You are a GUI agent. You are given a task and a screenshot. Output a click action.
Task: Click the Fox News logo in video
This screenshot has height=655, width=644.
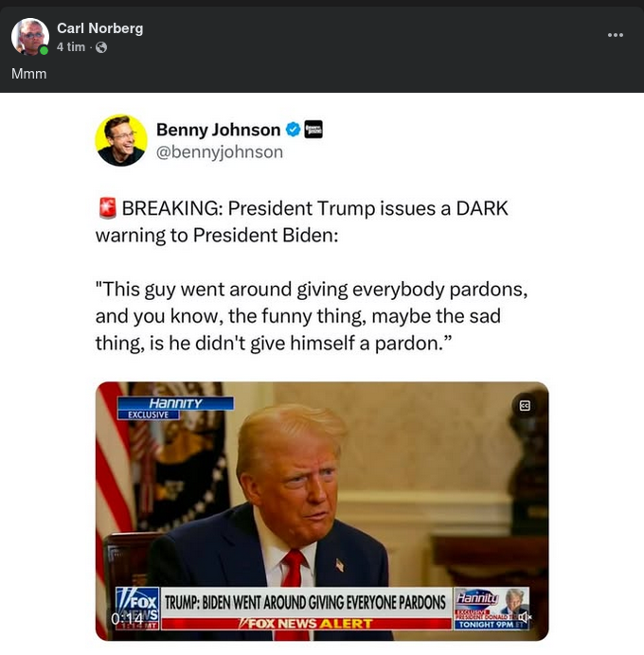(137, 609)
